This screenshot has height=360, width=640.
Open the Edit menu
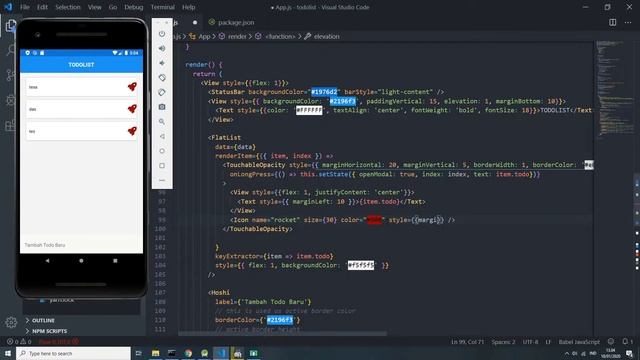coord(42,7)
